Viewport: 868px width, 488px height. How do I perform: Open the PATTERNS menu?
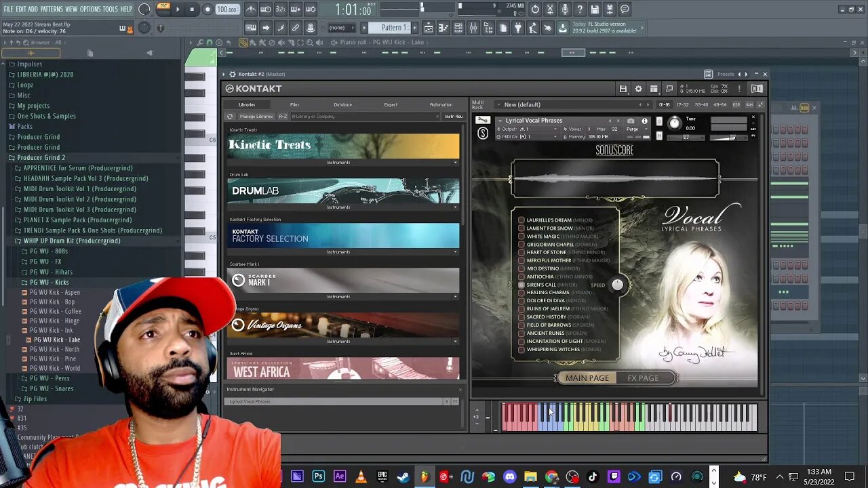[x=52, y=9]
